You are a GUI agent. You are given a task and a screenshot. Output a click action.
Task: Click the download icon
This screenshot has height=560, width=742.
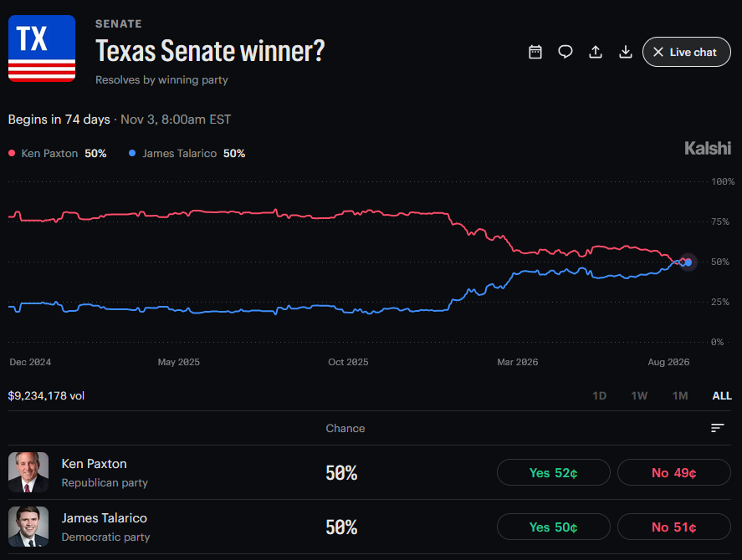(x=626, y=52)
